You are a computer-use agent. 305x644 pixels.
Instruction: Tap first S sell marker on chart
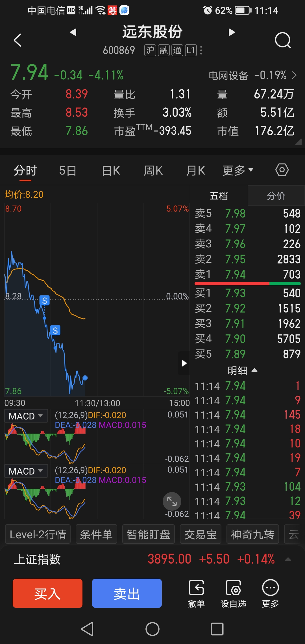coord(45,301)
